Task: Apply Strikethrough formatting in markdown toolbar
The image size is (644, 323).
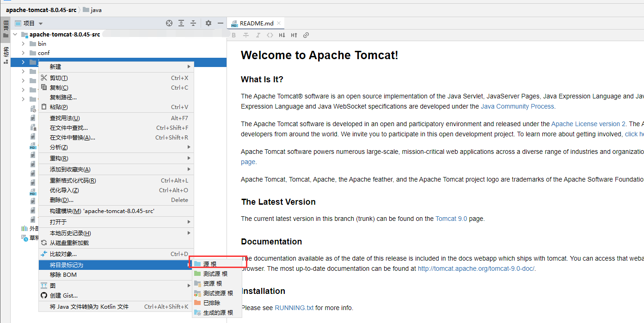Action: [x=246, y=35]
